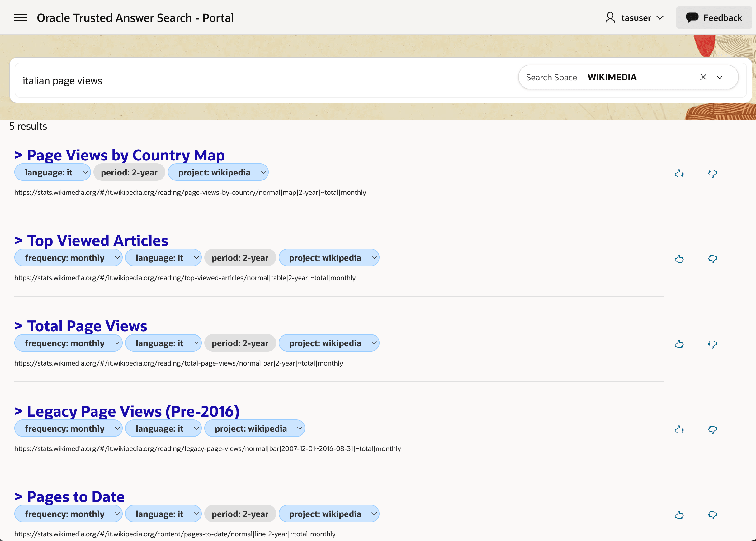This screenshot has height=541, width=756.
Task: Change language chip for Page Views by Country Map
Action: tap(53, 172)
